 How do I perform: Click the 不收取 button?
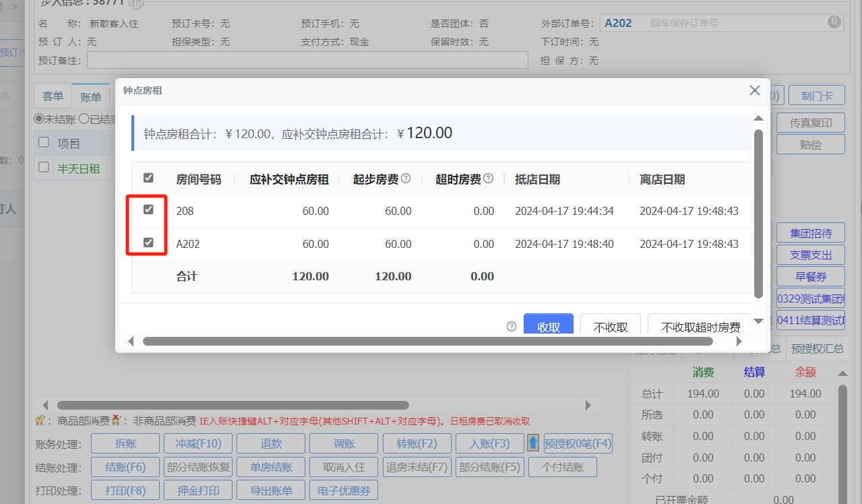click(611, 324)
